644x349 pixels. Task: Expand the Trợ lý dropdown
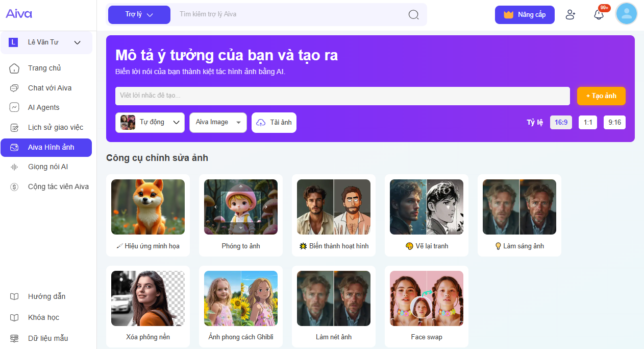[x=139, y=15]
